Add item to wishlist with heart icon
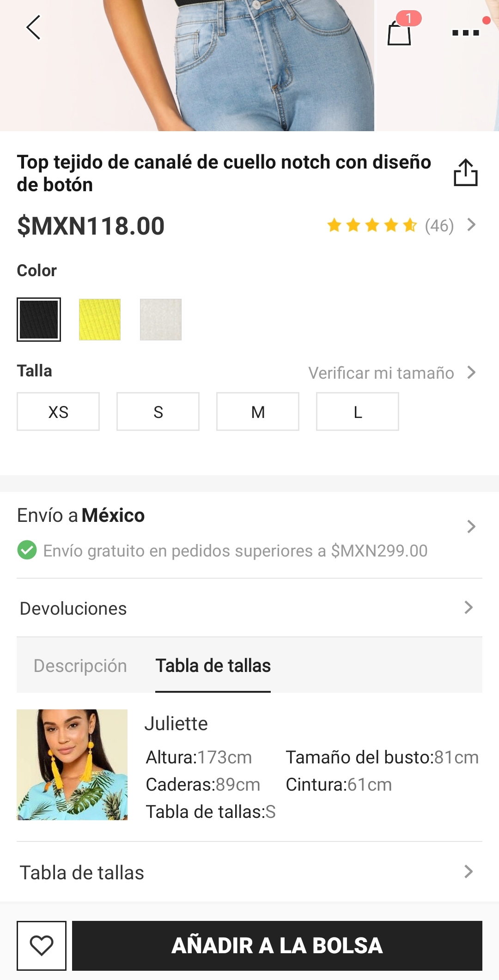The image size is (499, 980). click(x=42, y=945)
